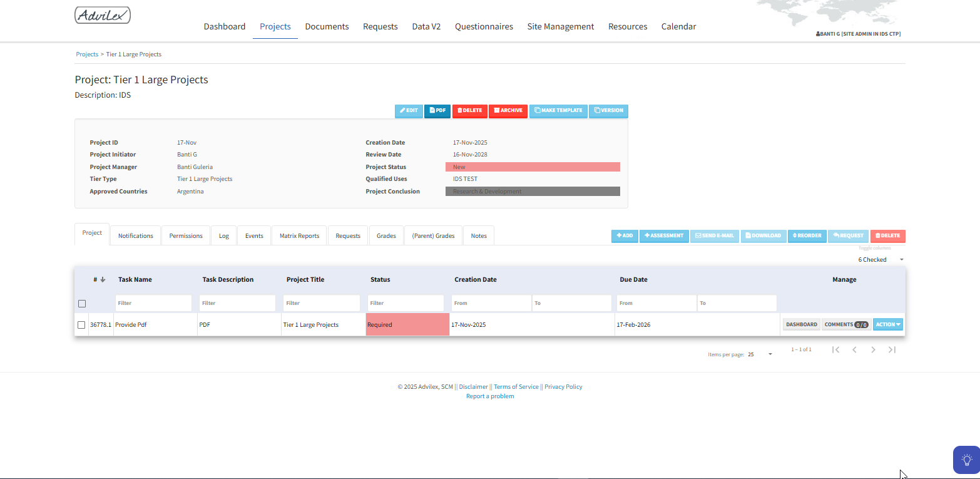Click the Task Name filter field
980x479 pixels.
click(x=153, y=303)
